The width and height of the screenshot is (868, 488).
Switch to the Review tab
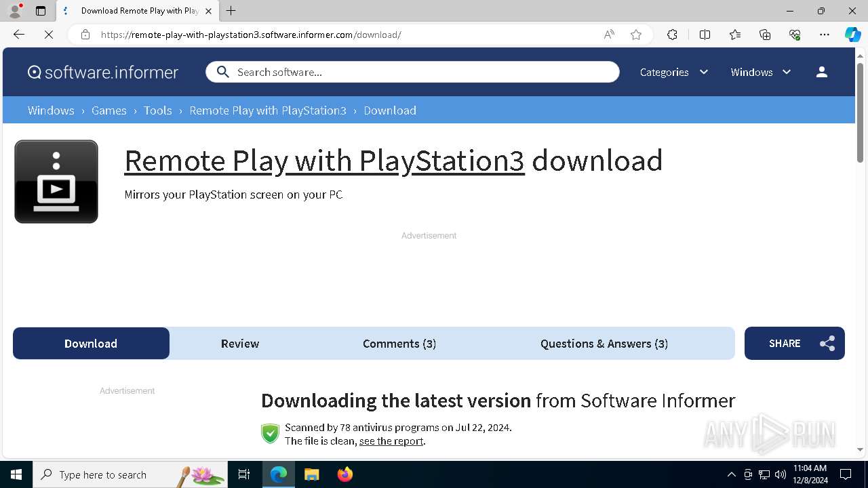point(240,344)
